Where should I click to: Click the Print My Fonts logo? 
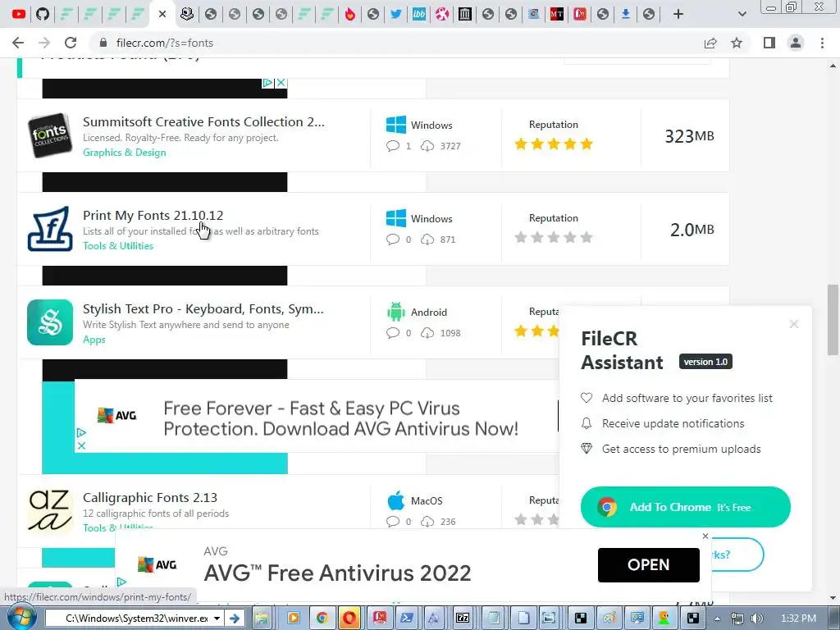(x=50, y=229)
